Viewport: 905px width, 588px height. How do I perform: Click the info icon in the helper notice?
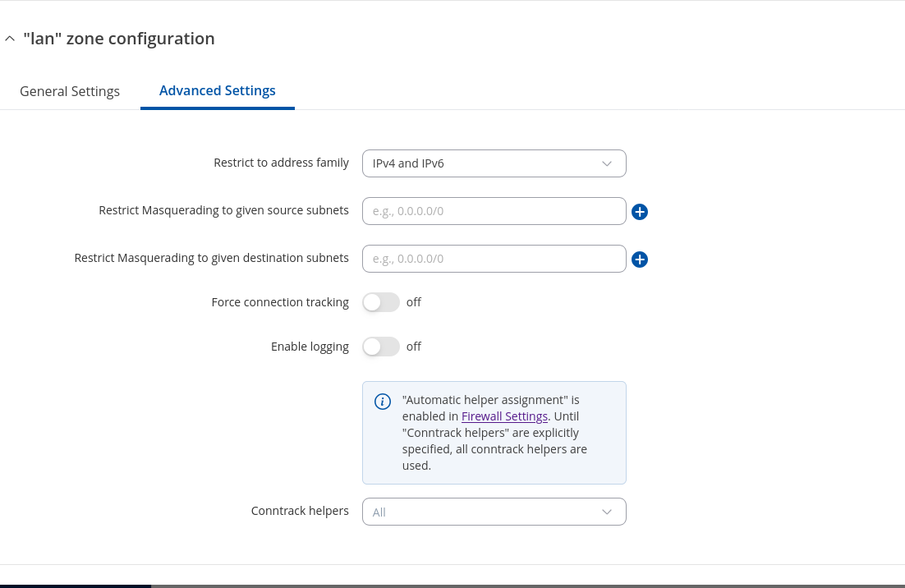383,402
